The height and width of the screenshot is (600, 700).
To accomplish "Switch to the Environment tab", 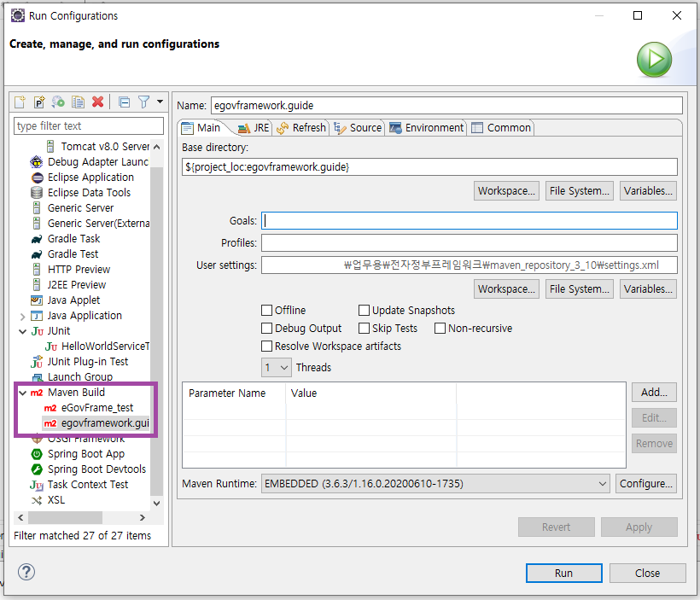I will pyautogui.click(x=426, y=128).
